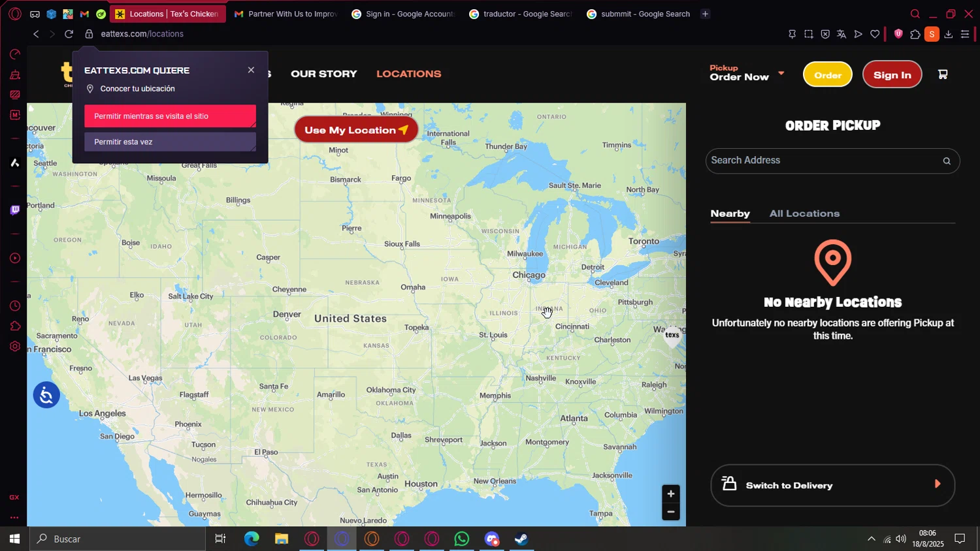Click the translate page icon
This screenshot has width=980, height=551.
pyautogui.click(x=841, y=35)
